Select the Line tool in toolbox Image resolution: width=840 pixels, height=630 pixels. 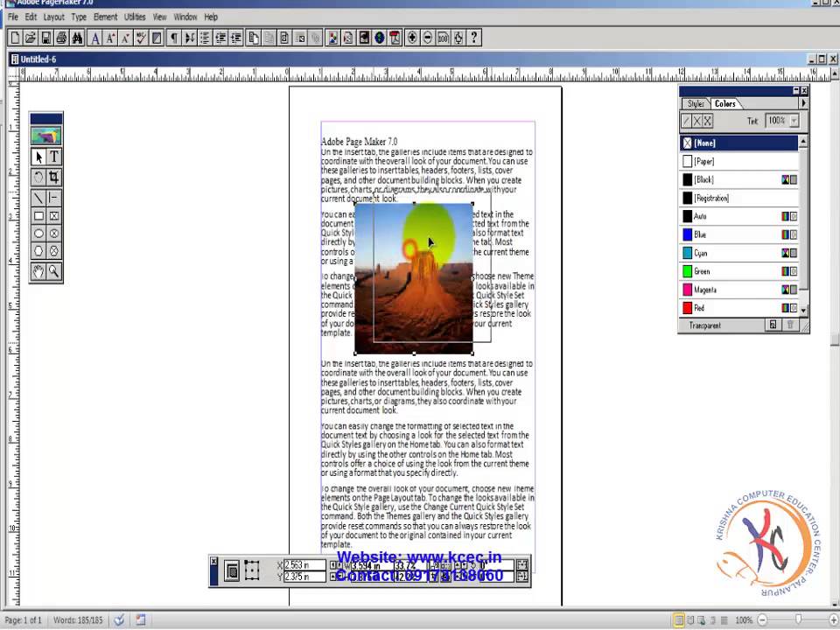[x=38, y=199]
